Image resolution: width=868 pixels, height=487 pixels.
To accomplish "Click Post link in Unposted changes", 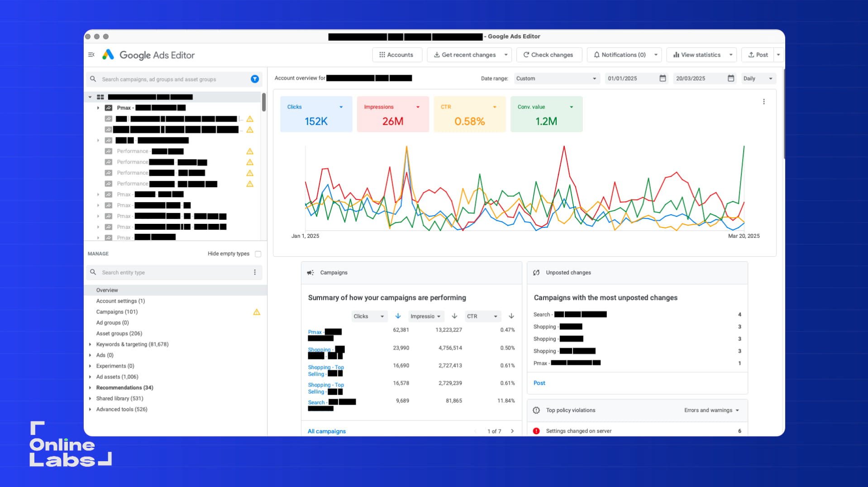I will [x=539, y=383].
